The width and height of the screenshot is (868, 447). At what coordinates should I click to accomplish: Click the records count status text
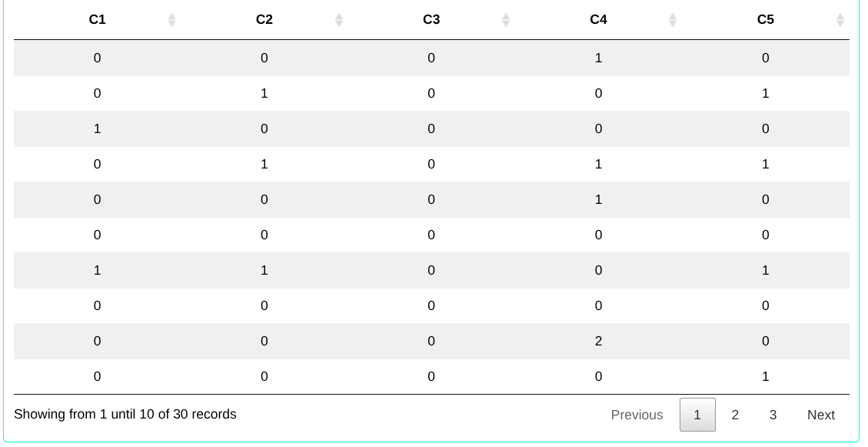click(125, 414)
